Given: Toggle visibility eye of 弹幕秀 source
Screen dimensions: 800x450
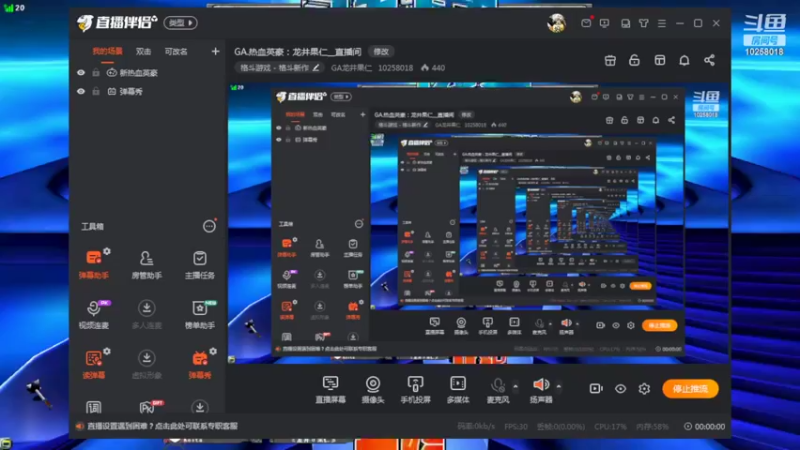Looking at the screenshot, I should pyautogui.click(x=81, y=91).
